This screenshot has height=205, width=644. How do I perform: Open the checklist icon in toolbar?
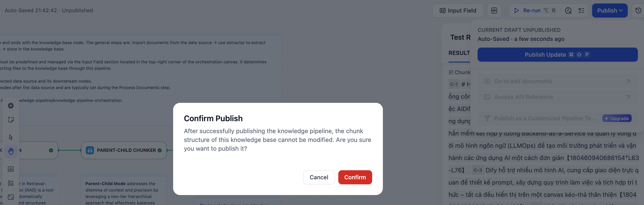(581, 11)
